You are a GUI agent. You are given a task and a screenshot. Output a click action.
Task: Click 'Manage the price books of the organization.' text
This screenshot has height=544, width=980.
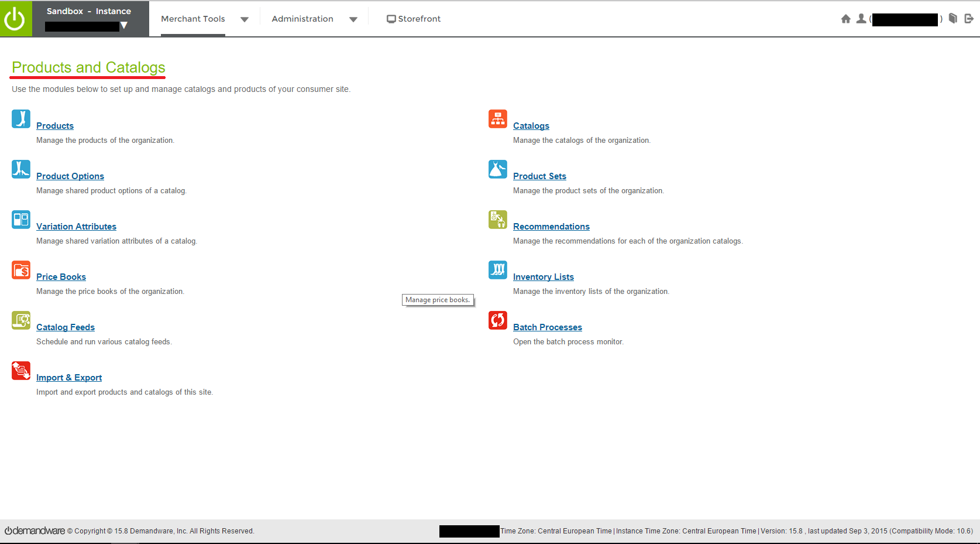pos(110,292)
